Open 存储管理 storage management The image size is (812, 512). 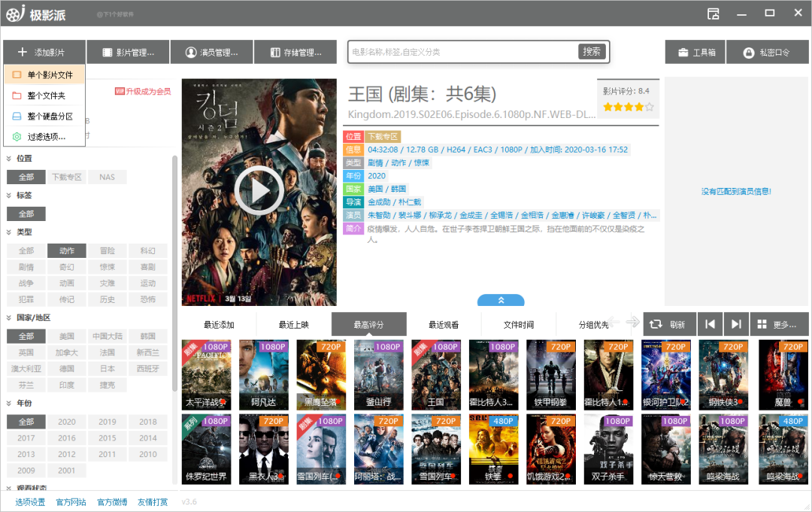(295, 53)
